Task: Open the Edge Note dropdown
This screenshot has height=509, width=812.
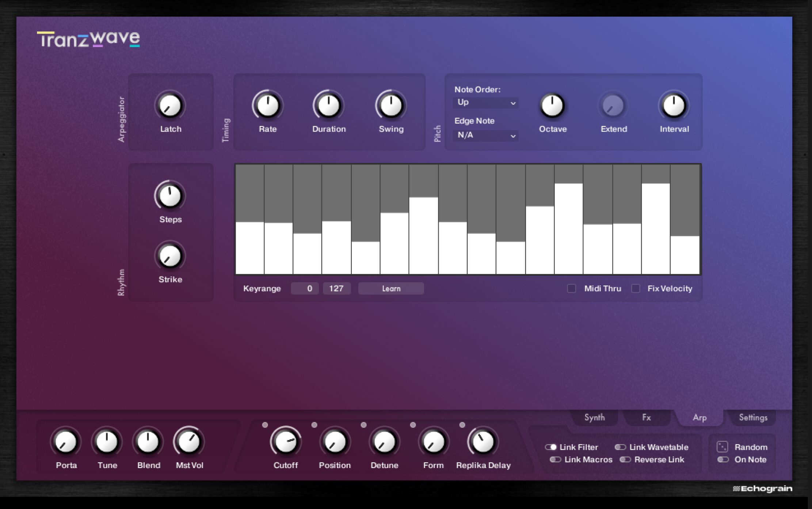Action: (x=485, y=136)
